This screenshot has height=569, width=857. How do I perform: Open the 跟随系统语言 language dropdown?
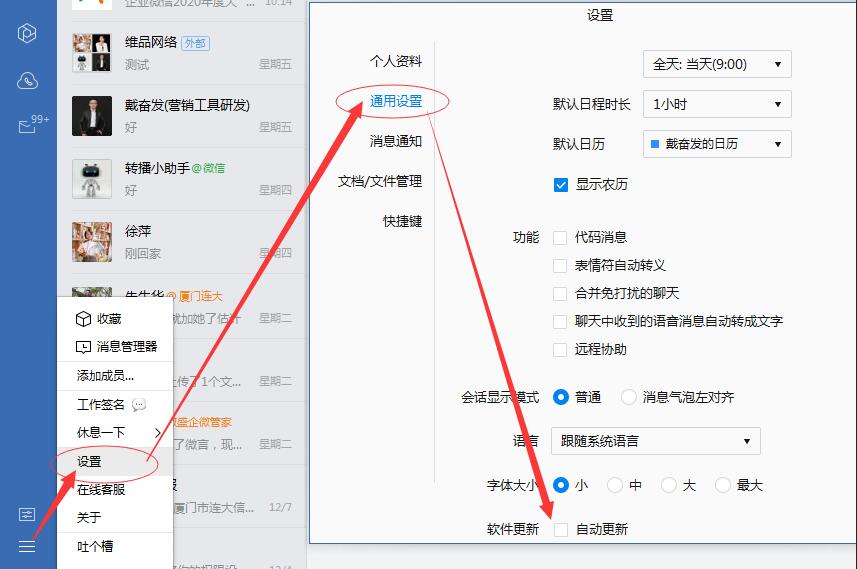tap(656, 441)
